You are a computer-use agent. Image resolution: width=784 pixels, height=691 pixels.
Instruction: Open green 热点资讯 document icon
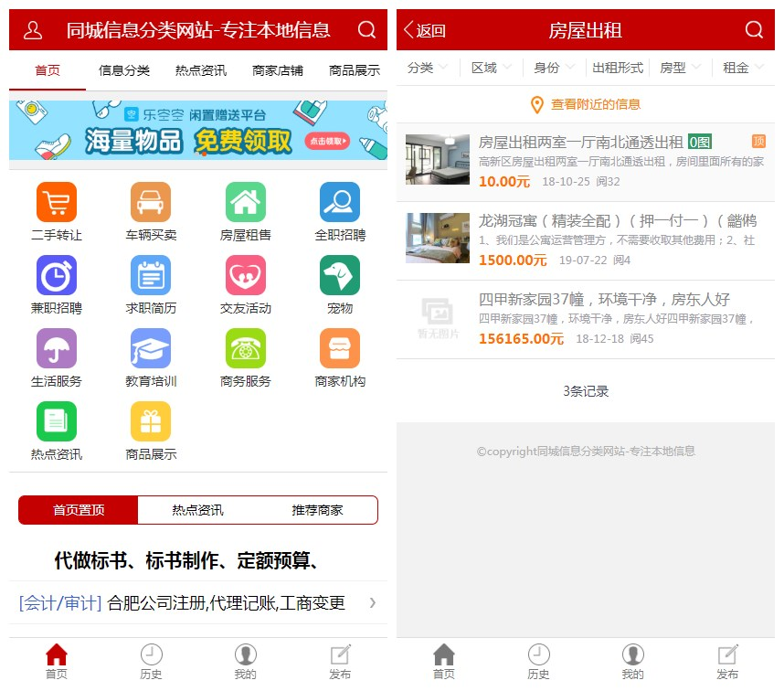(57, 421)
